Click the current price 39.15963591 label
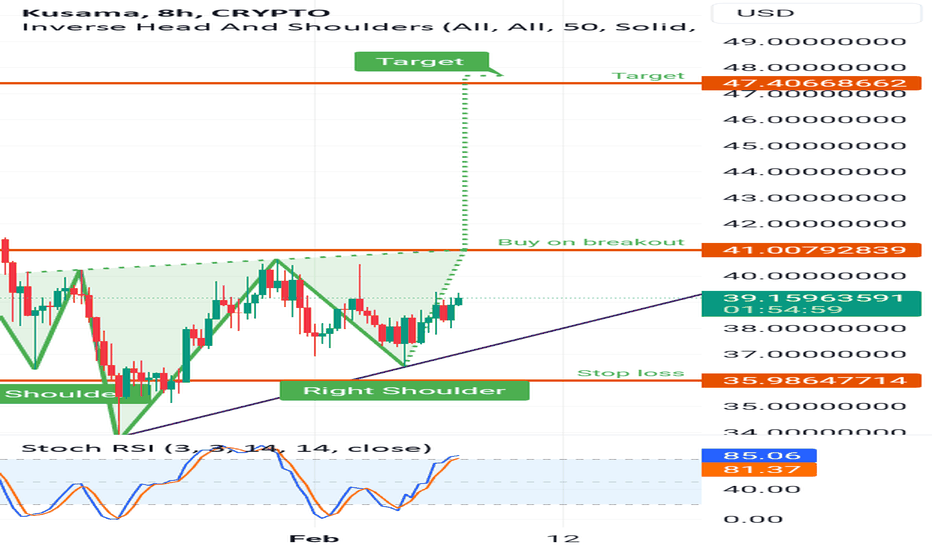 coord(811,303)
